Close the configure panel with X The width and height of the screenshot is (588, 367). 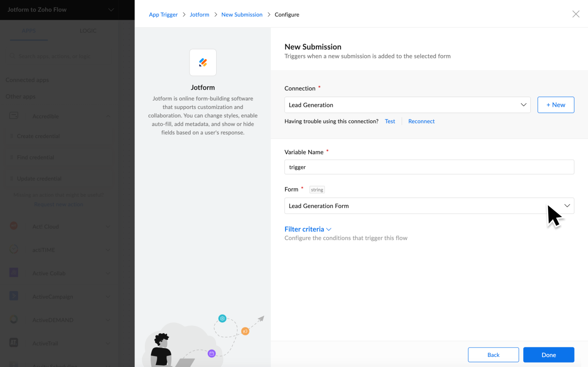pos(576,14)
